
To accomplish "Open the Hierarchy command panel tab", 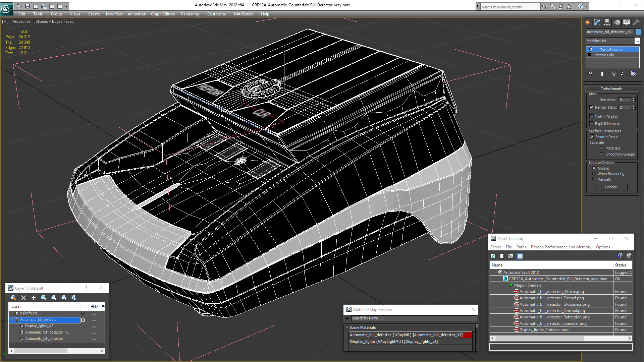I will pyautogui.click(x=607, y=22).
